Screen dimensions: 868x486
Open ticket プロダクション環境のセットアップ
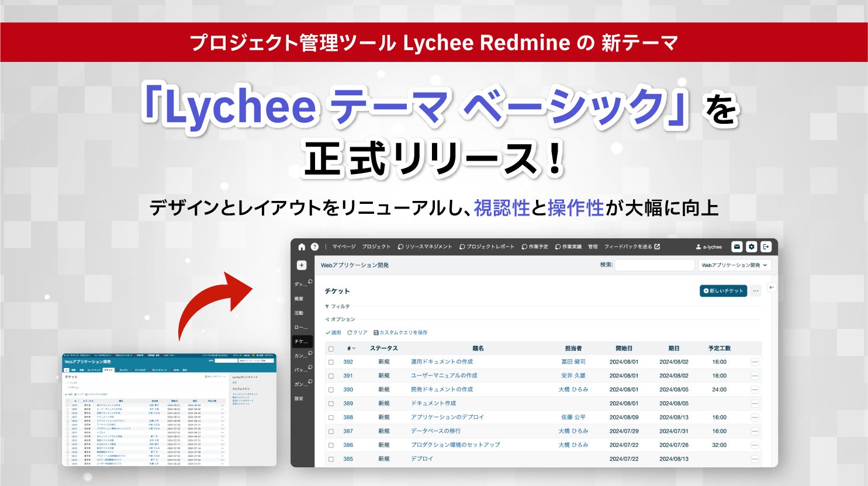(x=456, y=445)
